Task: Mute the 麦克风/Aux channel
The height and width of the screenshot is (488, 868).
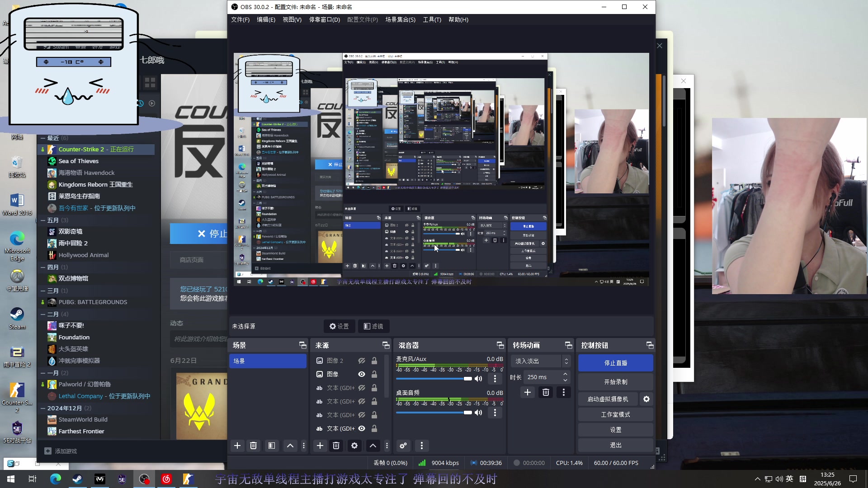Action: pos(478,379)
